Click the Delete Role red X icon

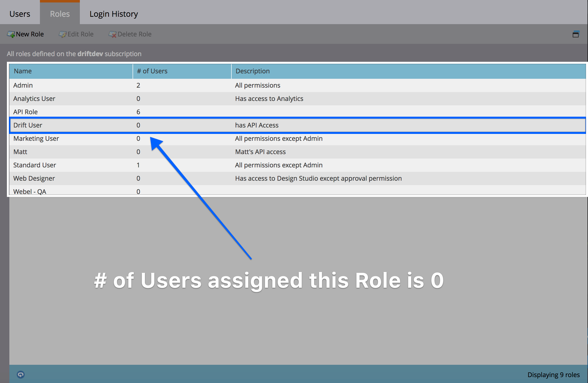(112, 34)
